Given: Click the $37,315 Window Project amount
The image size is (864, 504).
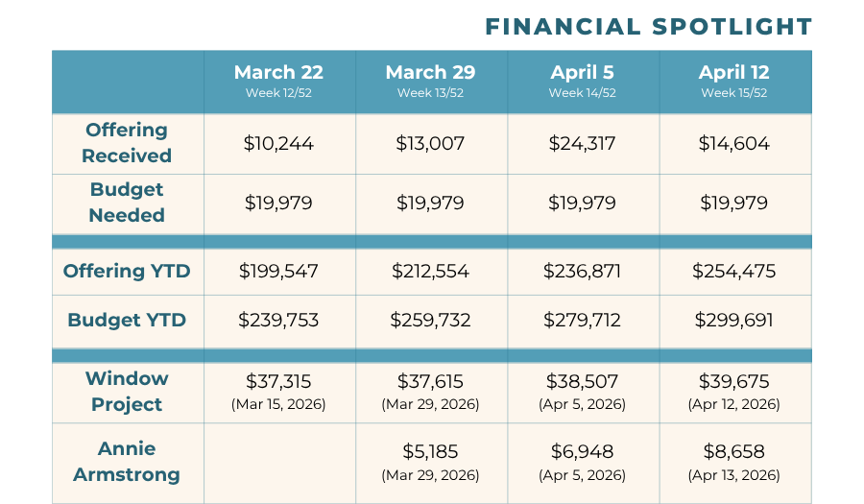Looking at the screenshot, I should pyautogui.click(x=278, y=382).
